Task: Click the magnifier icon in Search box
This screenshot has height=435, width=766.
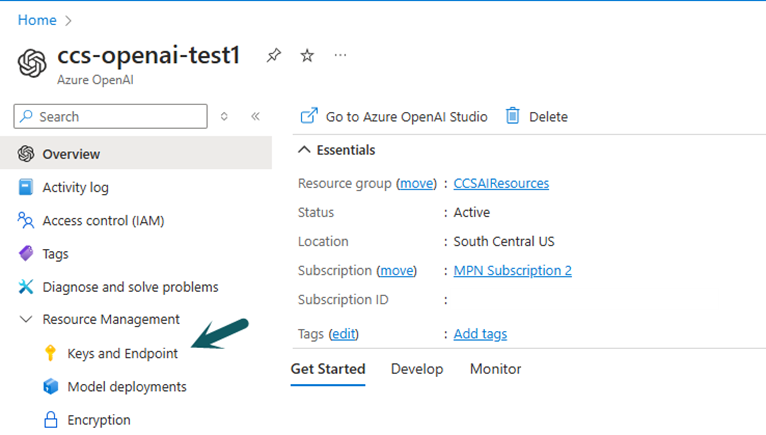Action: [26, 116]
